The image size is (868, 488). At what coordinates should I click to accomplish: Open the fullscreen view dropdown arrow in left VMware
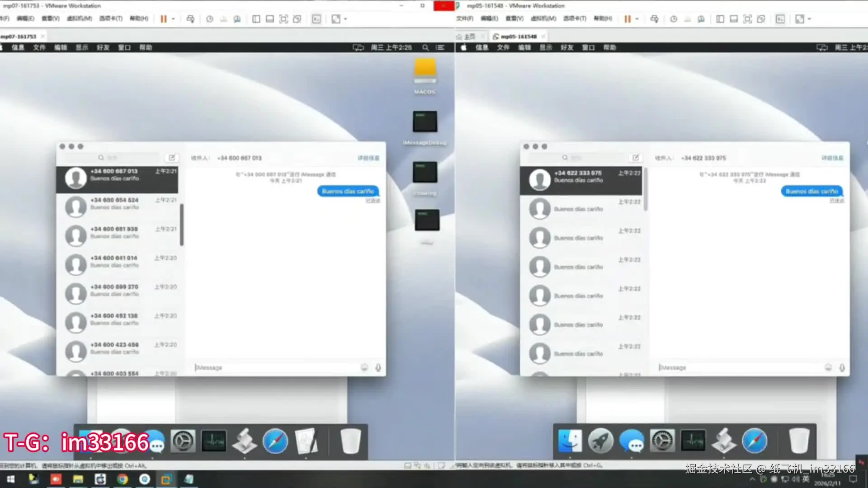(x=345, y=19)
